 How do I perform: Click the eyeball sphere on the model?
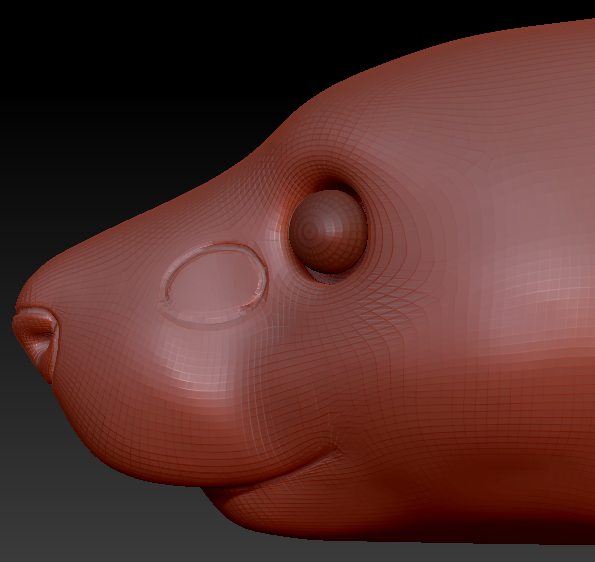click(x=328, y=231)
